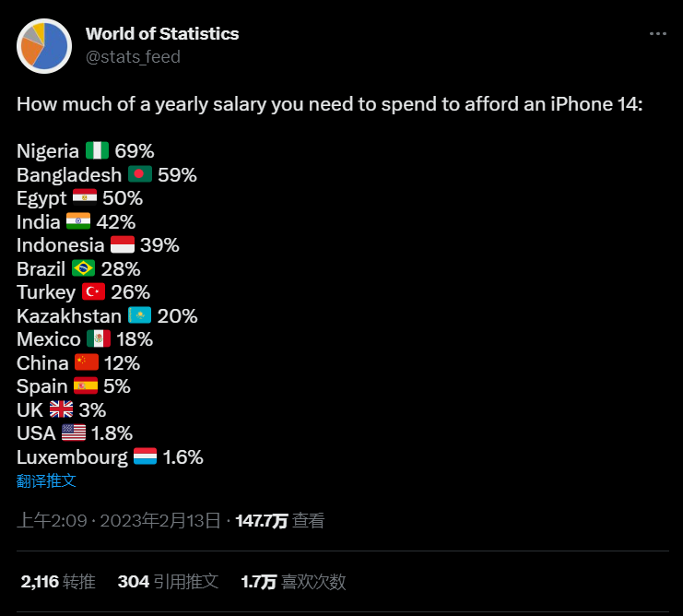
Task: Click the Bangladesh flag emoji
Action: click(140, 174)
